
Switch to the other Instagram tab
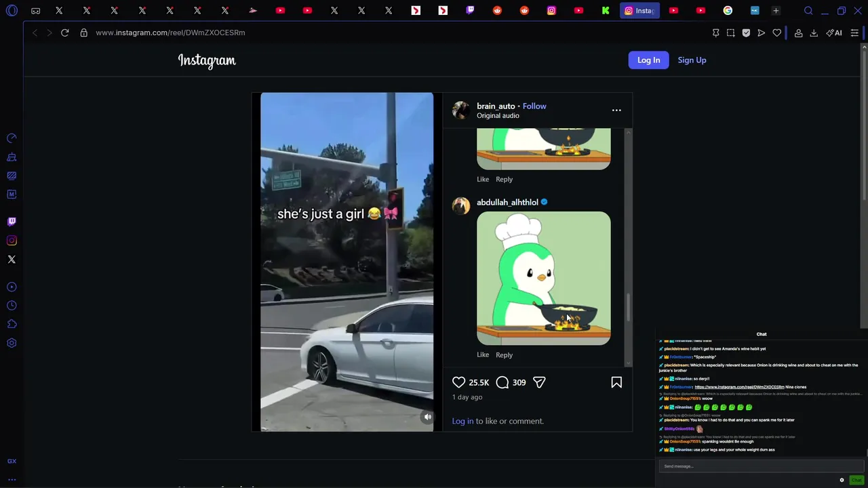tap(551, 11)
